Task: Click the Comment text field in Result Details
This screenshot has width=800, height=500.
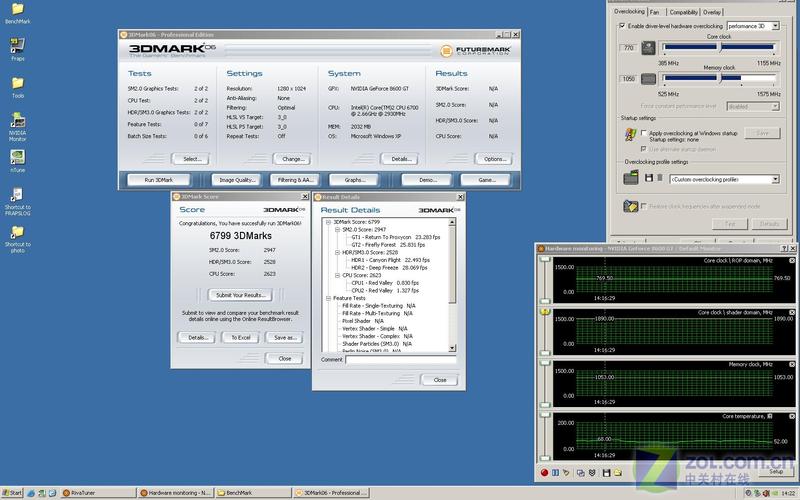Action: tap(401, 360)
